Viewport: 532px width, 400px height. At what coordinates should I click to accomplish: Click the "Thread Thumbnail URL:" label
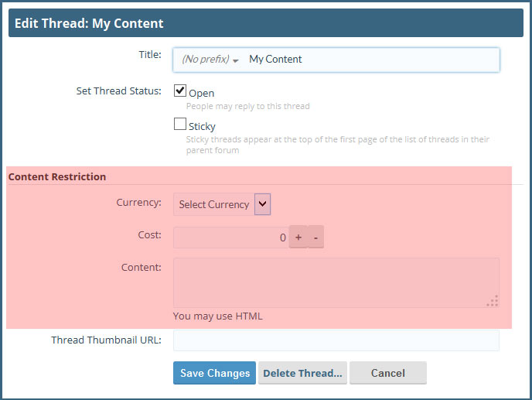pos(106,340)
